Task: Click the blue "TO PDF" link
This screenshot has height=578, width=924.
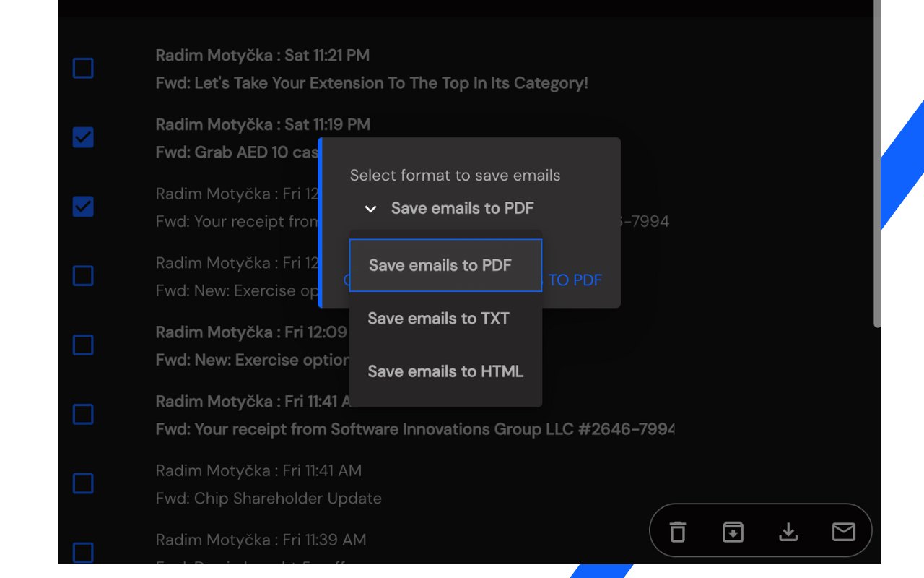Action: point(575,280)
